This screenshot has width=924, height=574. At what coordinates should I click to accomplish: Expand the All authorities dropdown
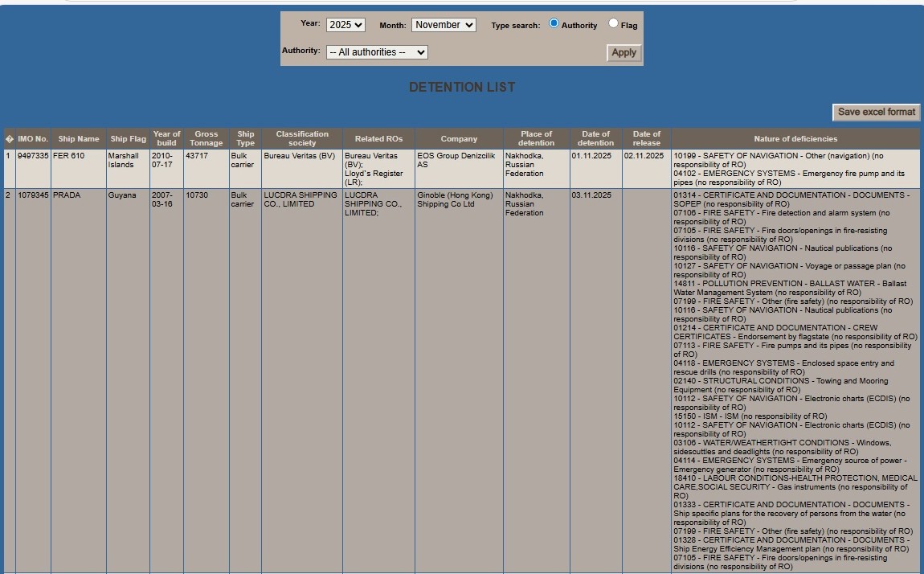click(x=377, y=52)
